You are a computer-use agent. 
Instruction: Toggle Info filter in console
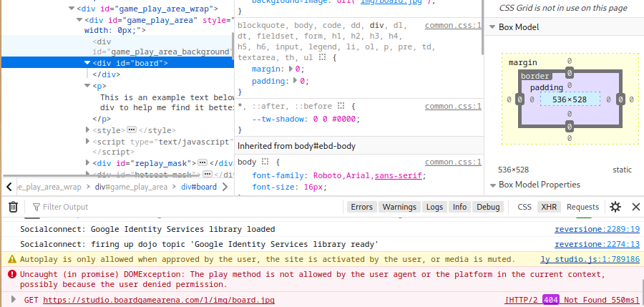459,207
